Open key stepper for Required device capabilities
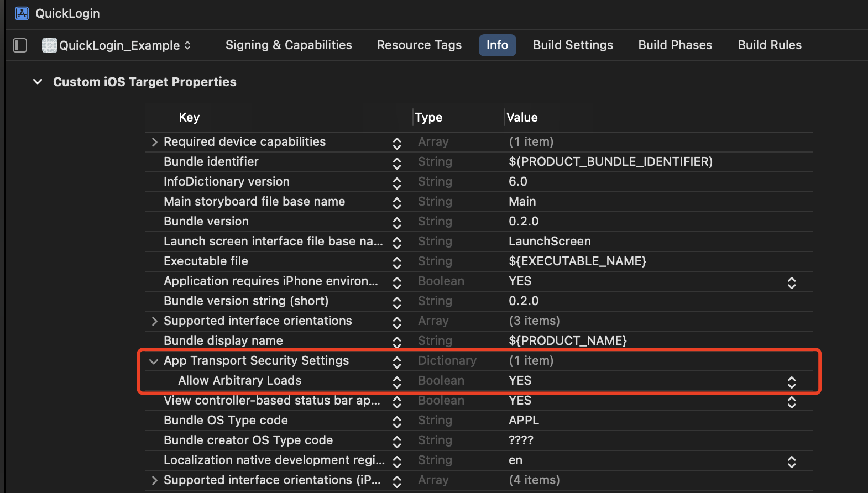868x493 pixels. pyautogui.click(x=397, y=143)
